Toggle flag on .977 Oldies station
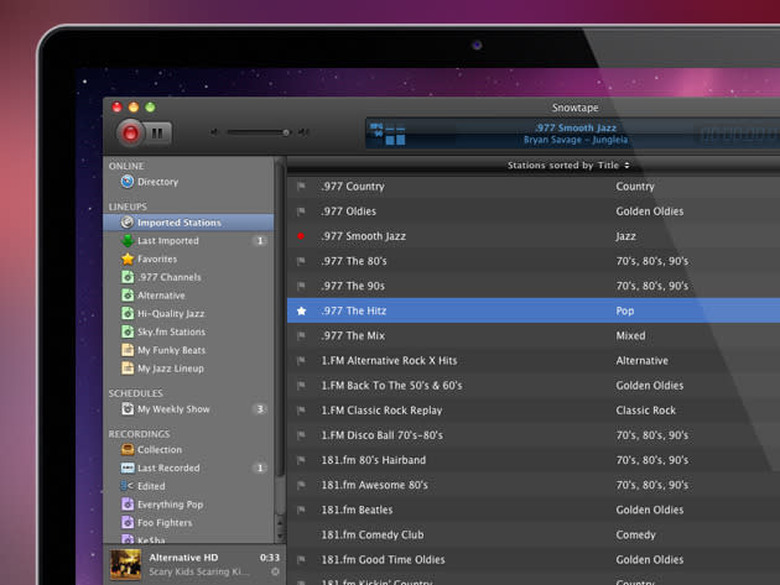This screenshot has width=780, height=585. 301,211
